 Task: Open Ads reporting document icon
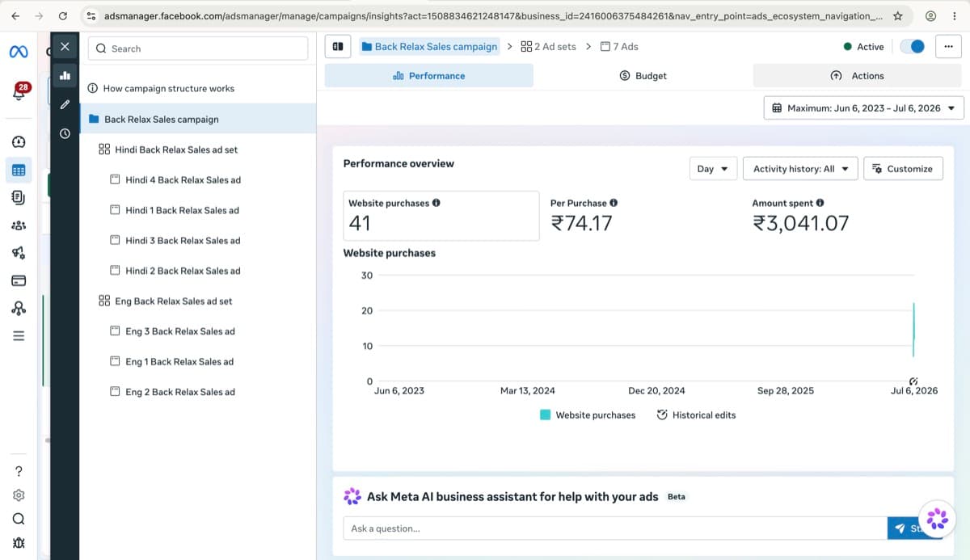pos(19,197)
